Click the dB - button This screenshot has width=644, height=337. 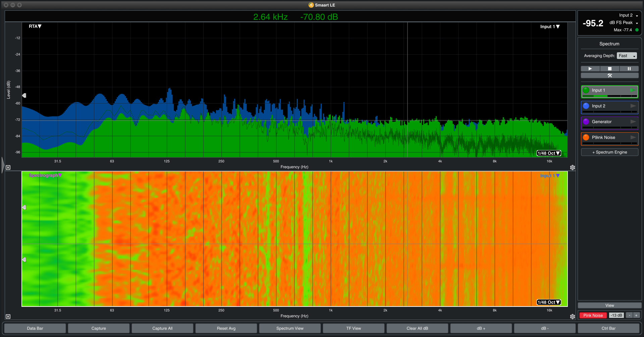(x=545, y=328)
